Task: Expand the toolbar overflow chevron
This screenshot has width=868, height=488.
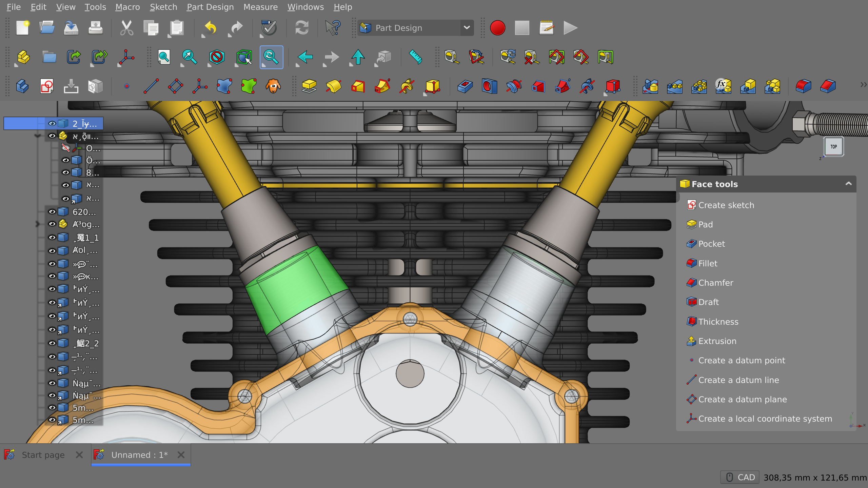Action: click(863, 85)
